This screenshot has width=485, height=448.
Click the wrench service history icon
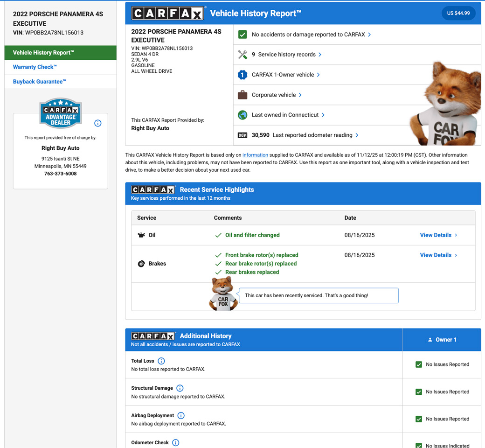(x=242, y=55)
